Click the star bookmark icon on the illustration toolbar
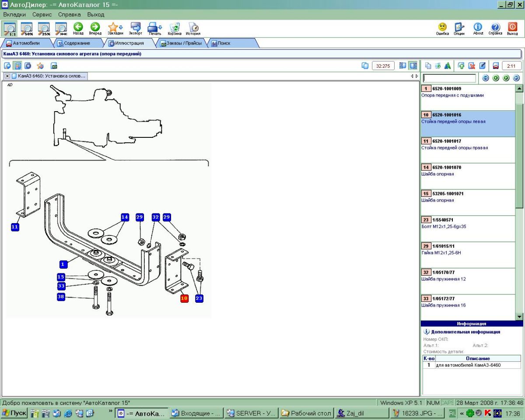The image size is (525, 420). pyautogui.click(x=40, y=66)
